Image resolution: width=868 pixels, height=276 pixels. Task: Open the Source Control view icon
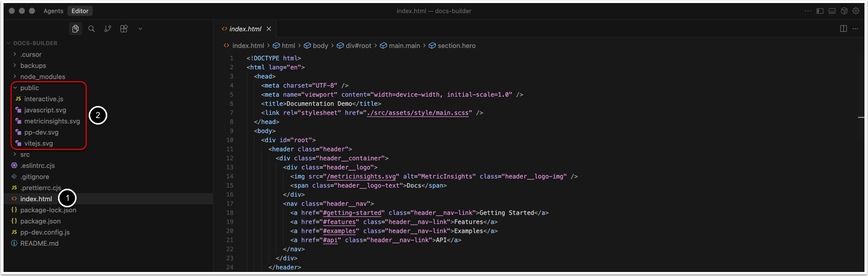point(108,29)
